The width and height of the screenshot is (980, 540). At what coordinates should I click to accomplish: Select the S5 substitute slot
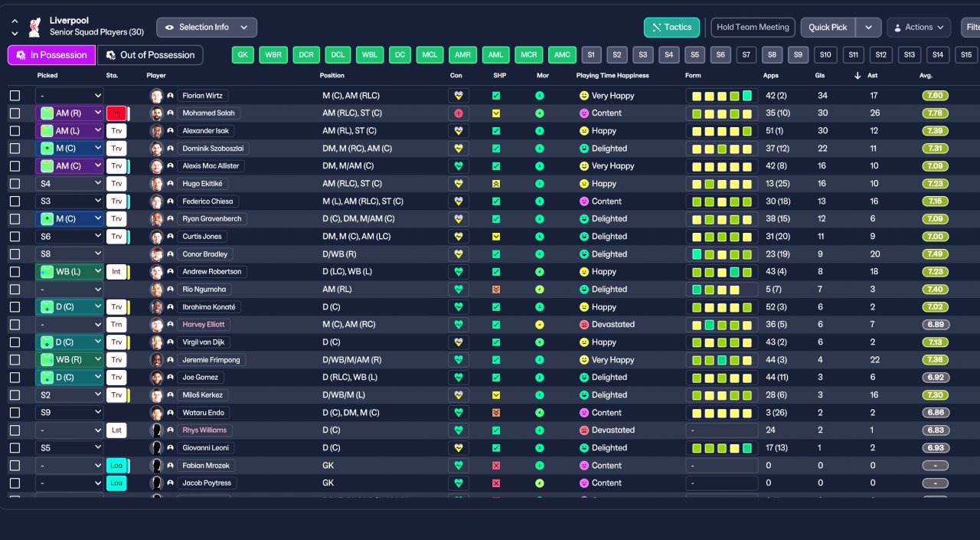click(x=694, y=55)
